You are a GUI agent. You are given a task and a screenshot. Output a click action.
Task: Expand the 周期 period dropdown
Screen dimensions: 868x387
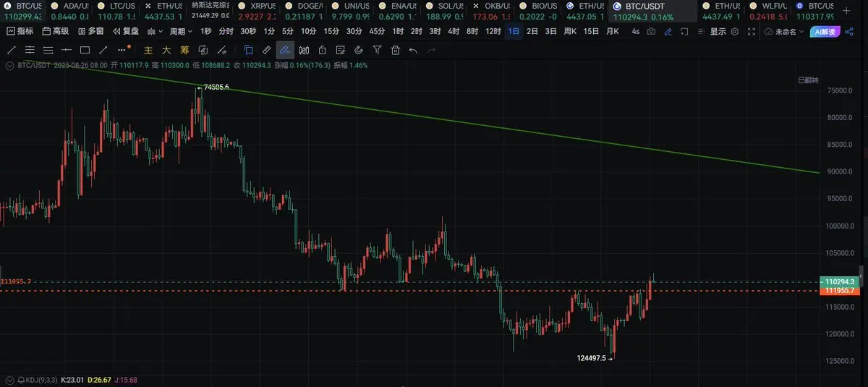(x=181, y=31)
